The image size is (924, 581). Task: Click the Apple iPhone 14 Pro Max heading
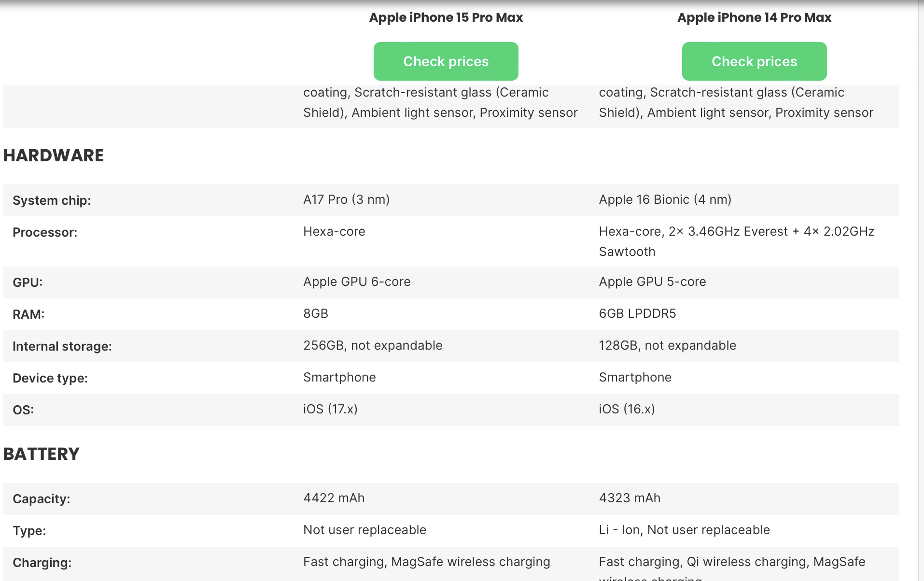754,17
